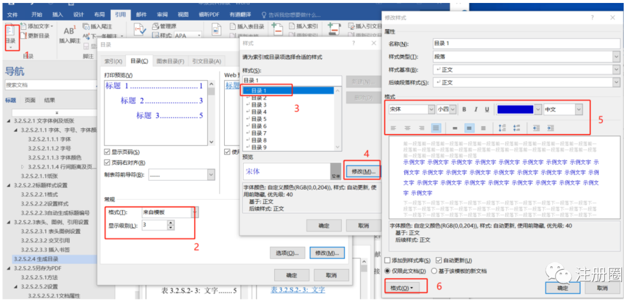
Task: Select single line spacing icon
Action: click(454, 128)
